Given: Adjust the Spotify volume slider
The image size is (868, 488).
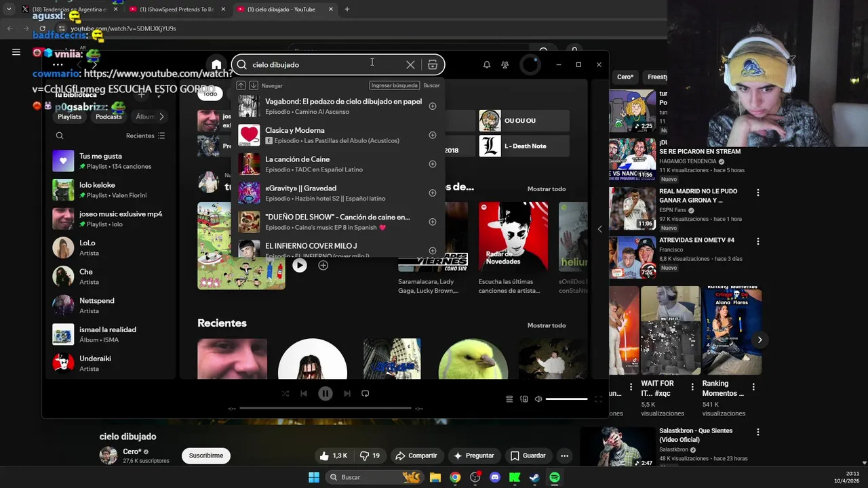Looking at the screenshot, I should tap(566, 399).
